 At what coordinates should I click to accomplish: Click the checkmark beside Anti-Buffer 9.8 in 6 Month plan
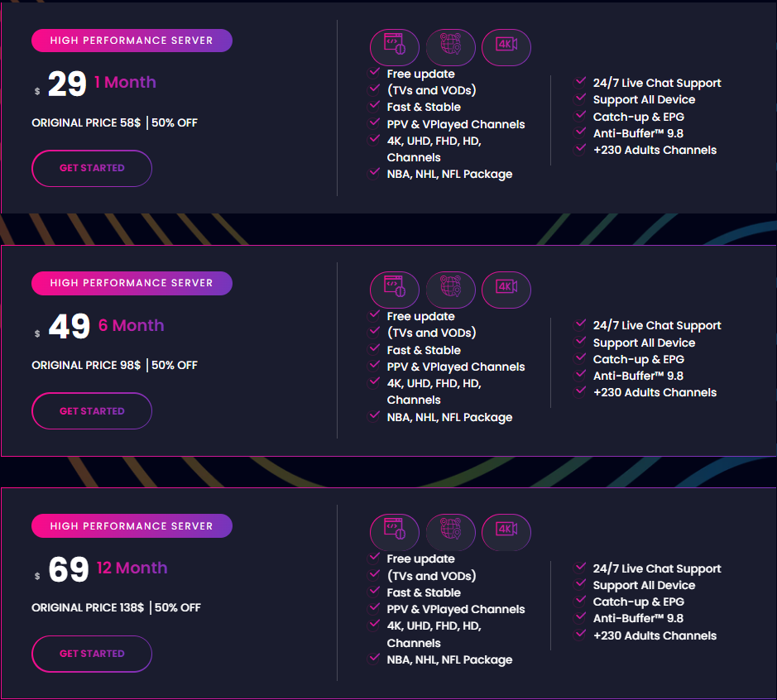click(x=581, y=375)
